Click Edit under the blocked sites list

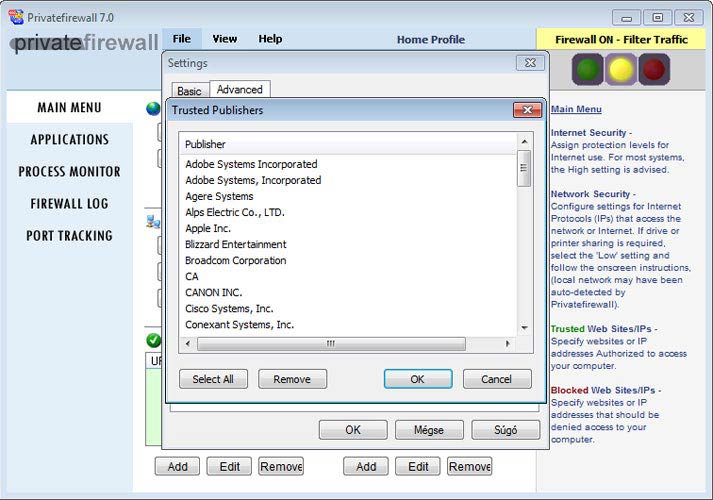(418, 467)
